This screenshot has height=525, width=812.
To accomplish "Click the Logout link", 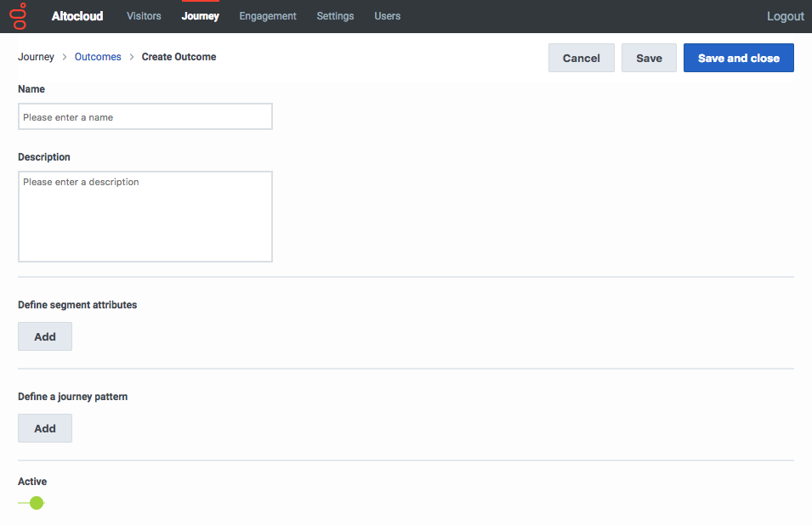I will tap(785, 16).
